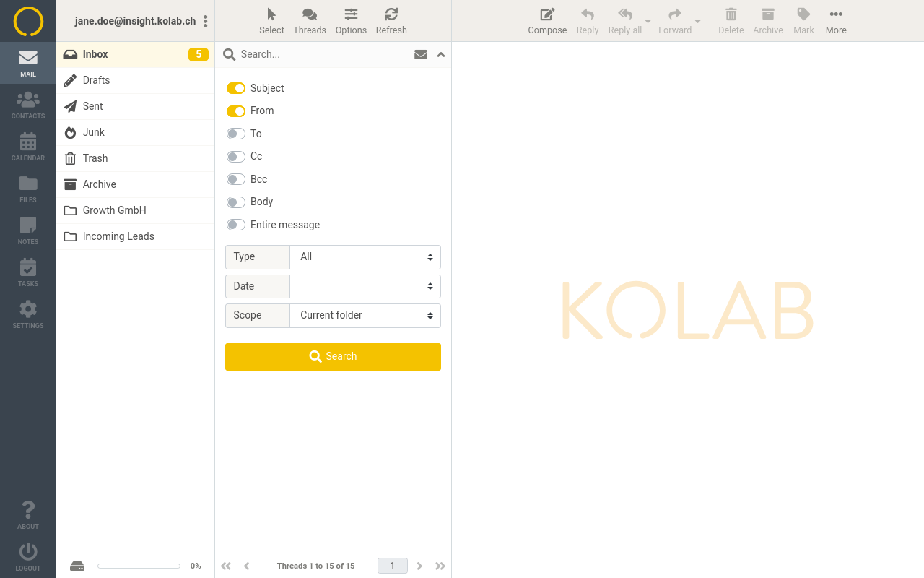Open the Tasks section
Screen dimensions: 924x578
pos(28,272)
